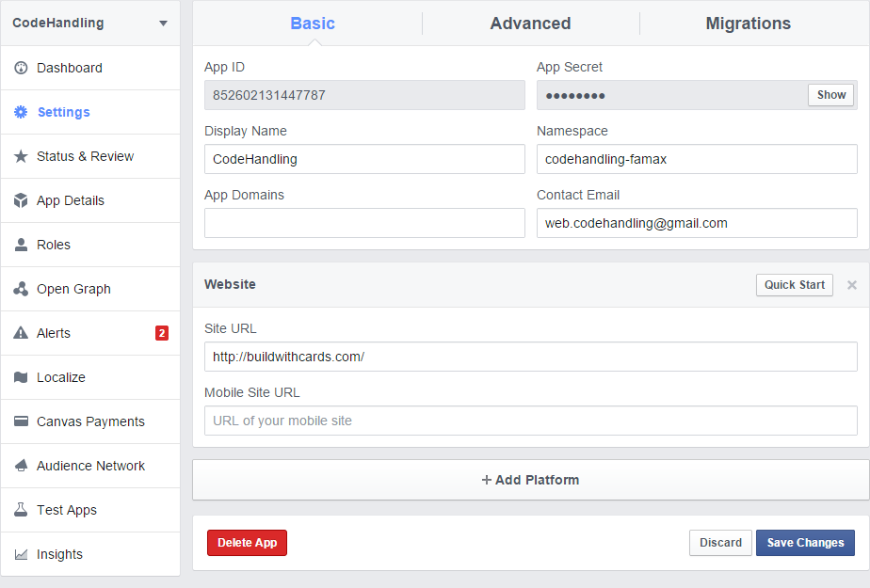Select the Localize flag icon
The width and height of the screenshot is (870, 588).
tap(21, 377)
